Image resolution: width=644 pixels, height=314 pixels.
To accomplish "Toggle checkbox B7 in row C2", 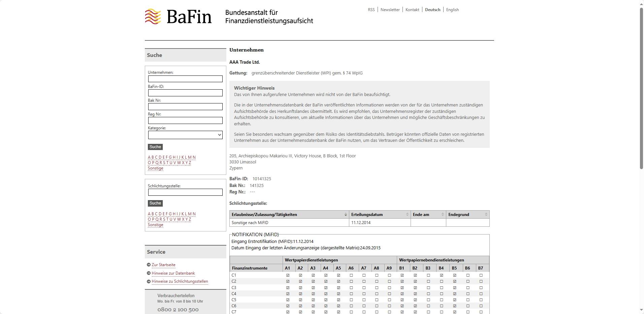I will click(x=481, y=281).
